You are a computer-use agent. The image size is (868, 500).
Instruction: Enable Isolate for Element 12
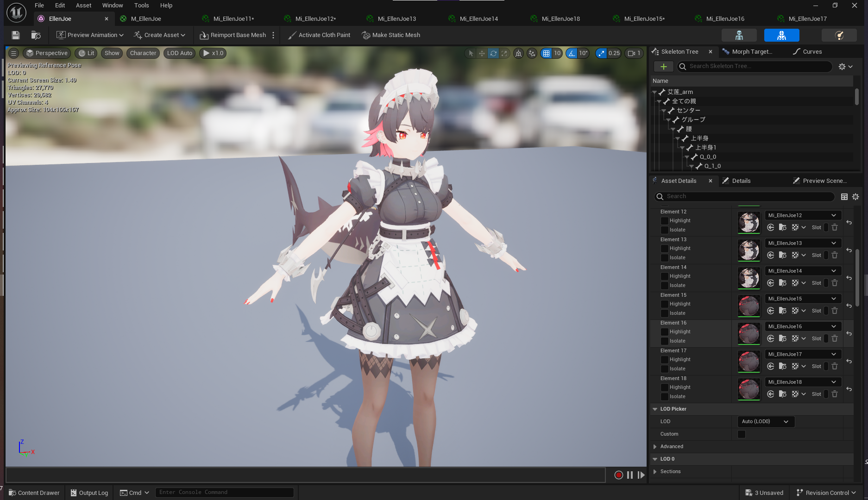pos(665,230)
